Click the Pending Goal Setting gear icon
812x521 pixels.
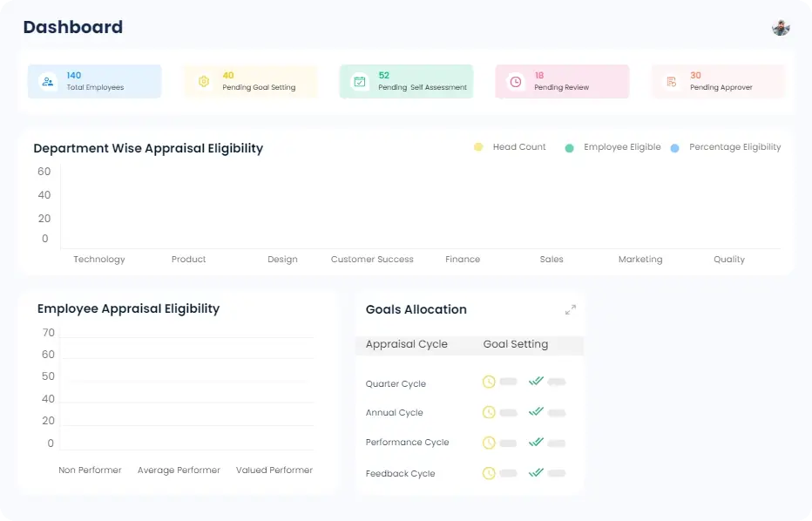pyautogui.click(x=204, y=81)
